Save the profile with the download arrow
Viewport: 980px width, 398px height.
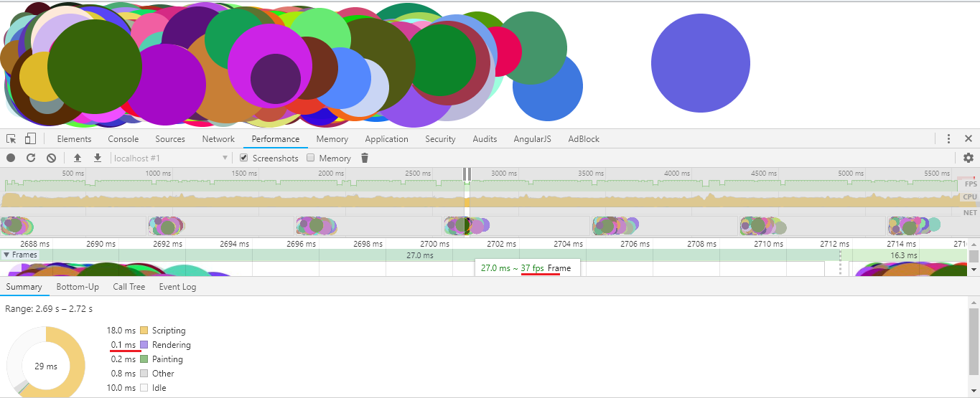(x=98, y=158)
